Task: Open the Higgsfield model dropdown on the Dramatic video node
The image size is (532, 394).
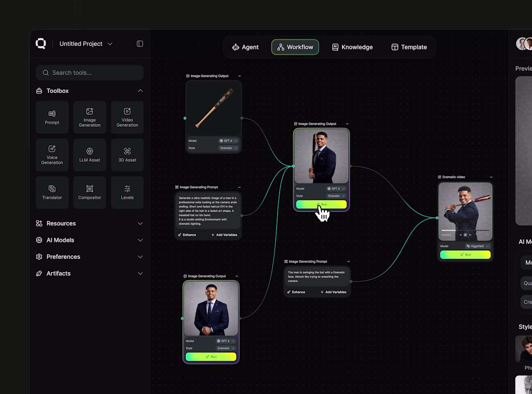Action: pyautogui.click(x=478, y=246)
